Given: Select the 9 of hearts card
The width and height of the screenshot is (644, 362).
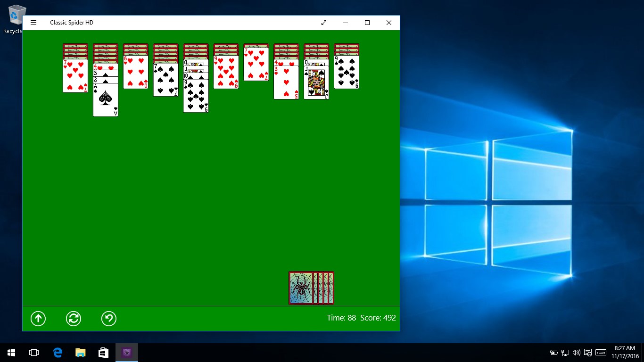Looking at the screenshot, I should (226, 72).
